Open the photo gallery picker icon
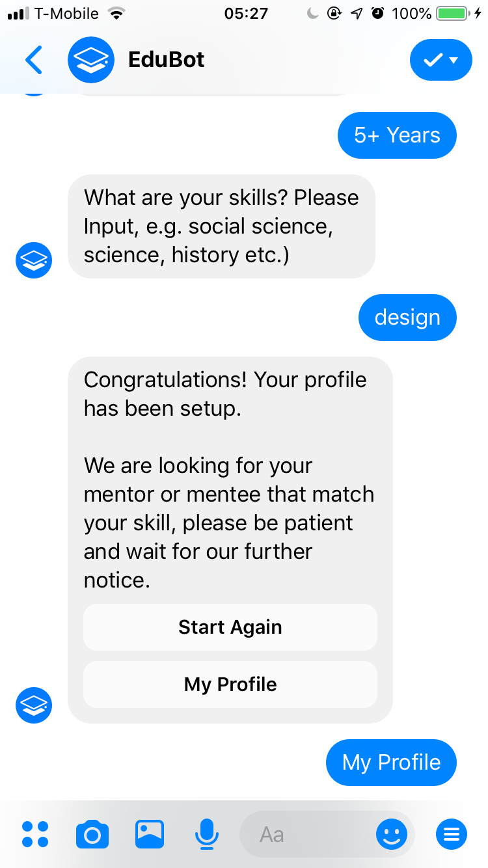Screen dimensions: 488x868 pos(150,834)
